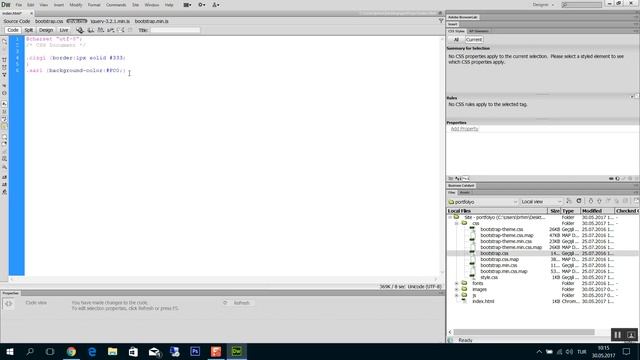This screenshot has width=640, height=360.
Task: Open the Adobe BrowserLab panel tab
Action: click(462, 17)
